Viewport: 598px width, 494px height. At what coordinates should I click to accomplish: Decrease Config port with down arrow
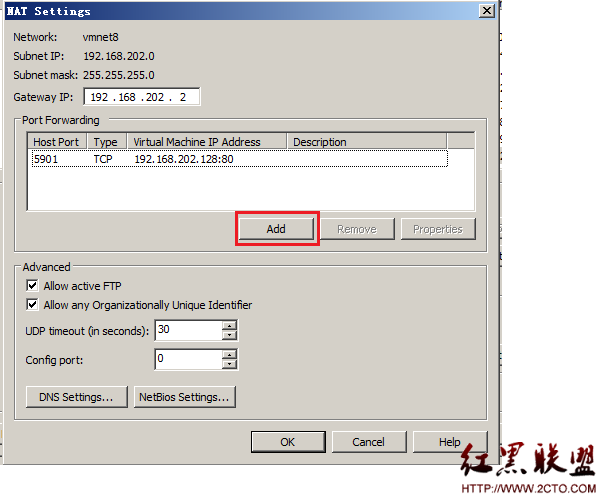coord(229,364)
